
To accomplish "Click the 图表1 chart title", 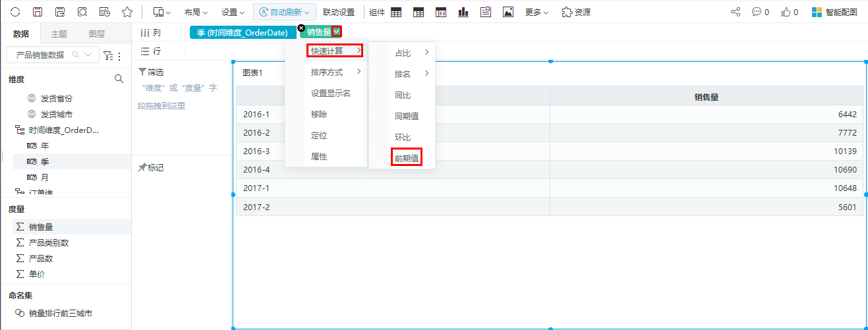I will tap(253, 73).
